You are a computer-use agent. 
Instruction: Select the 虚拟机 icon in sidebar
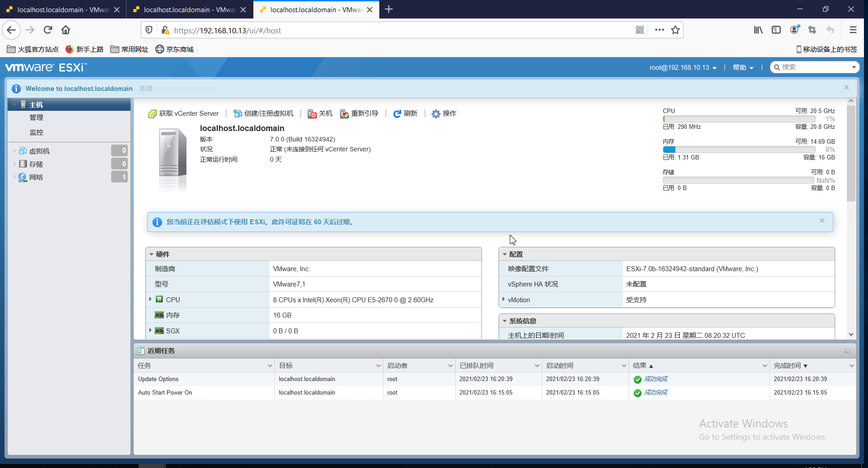pos(22,150)
